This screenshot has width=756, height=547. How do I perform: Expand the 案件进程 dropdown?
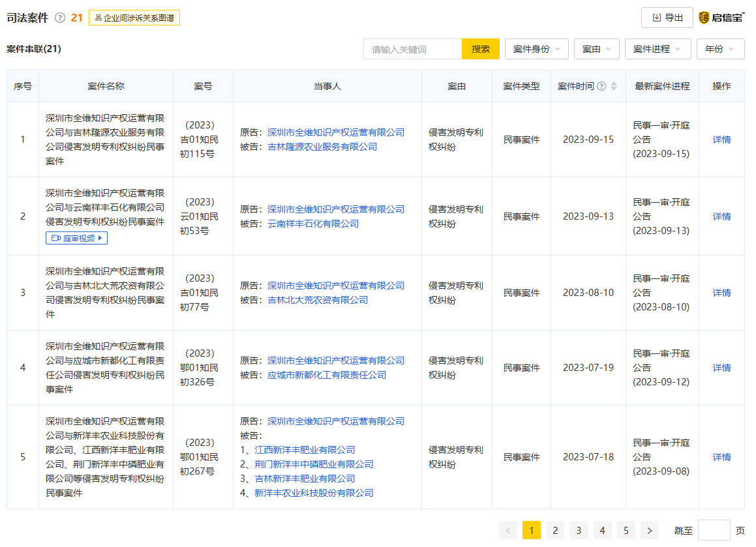(x=658, y=49)
